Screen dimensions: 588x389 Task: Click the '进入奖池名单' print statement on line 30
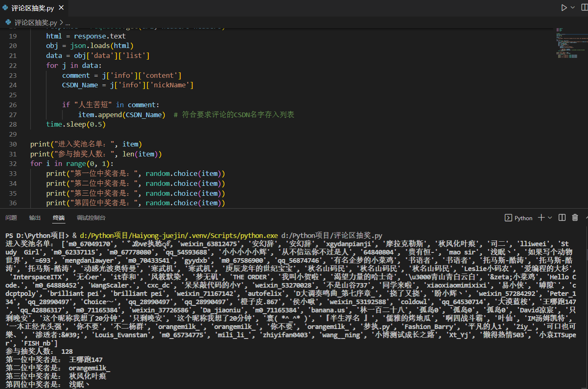(86, 144)
